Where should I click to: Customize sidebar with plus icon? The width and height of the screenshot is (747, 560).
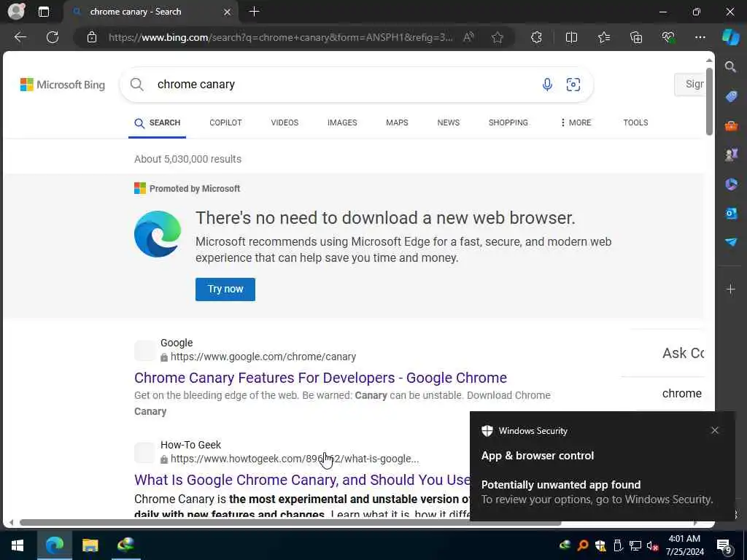[730, 289]
